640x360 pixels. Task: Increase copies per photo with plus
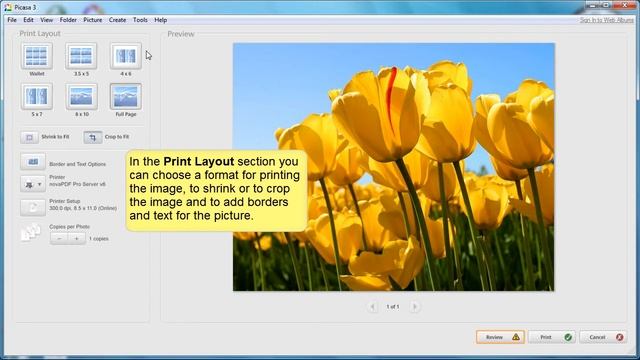coord(77,238)
